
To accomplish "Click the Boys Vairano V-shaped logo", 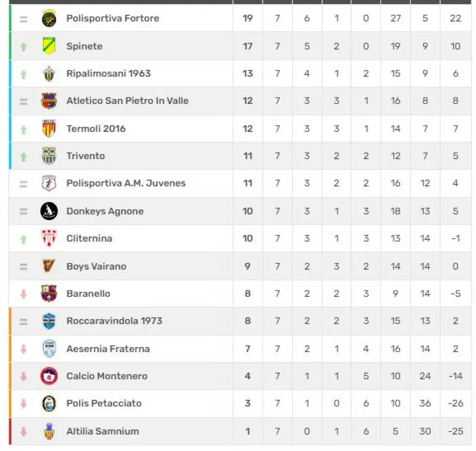I will point(49,266).
